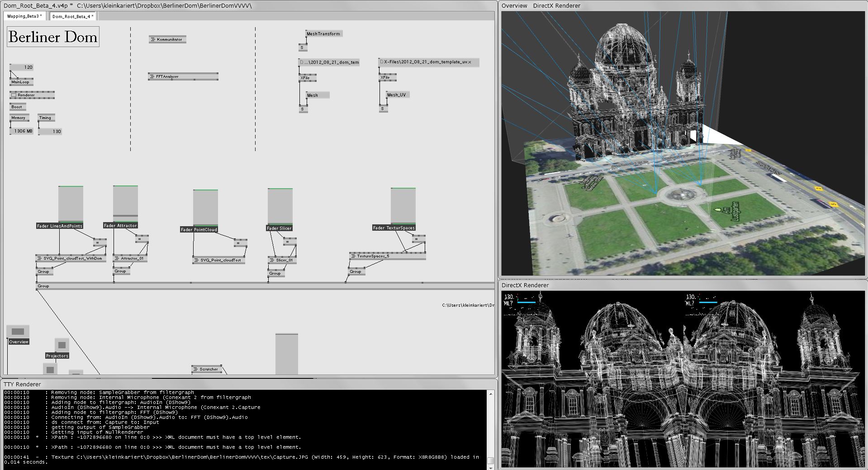868x470 pixels.
Task: Switch to the Dom_Root_Beta_4 tab
Action: click(x=72, y=16)
